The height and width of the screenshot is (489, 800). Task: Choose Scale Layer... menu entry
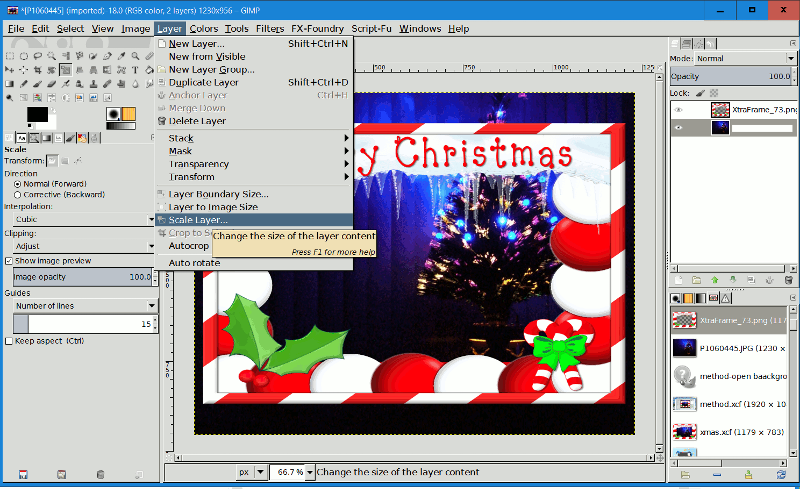coord(253,220)
